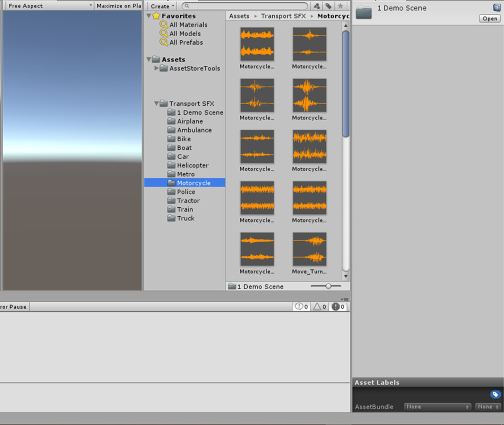
Task: Click the magnifier icon beside All Prefabs
Action: 164,42
